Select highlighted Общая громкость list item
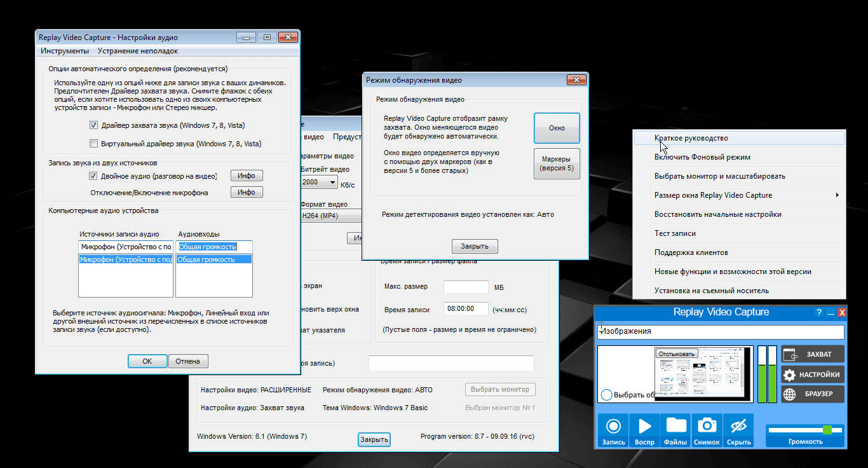This screenshot has width=868, height=468. 214,259
